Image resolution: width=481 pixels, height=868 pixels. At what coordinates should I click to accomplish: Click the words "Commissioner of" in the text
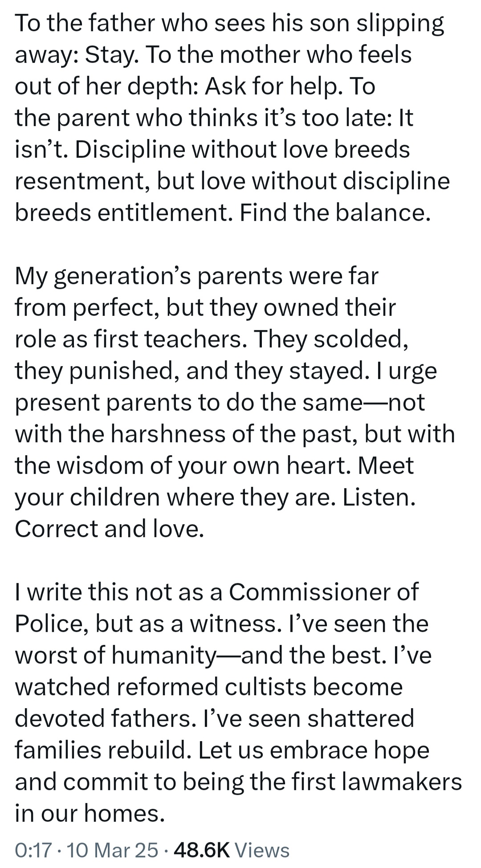tap(324, 592)
